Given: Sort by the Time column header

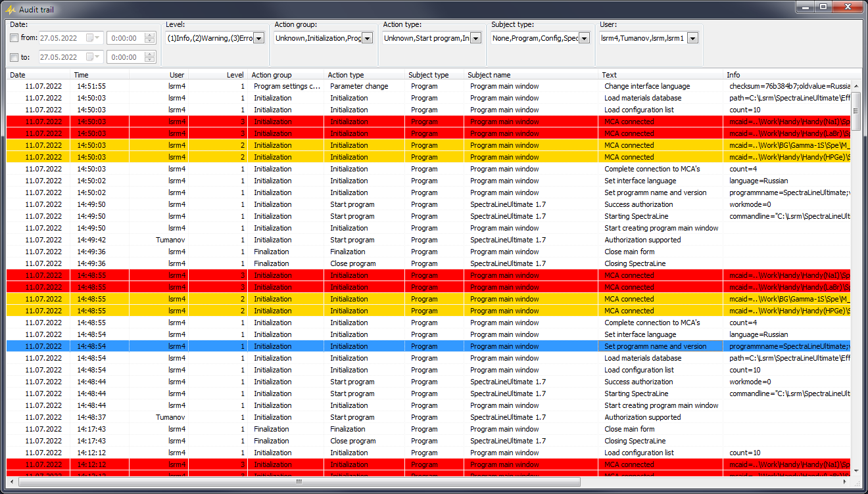Looking at the screenshot, I should [82, 75].
